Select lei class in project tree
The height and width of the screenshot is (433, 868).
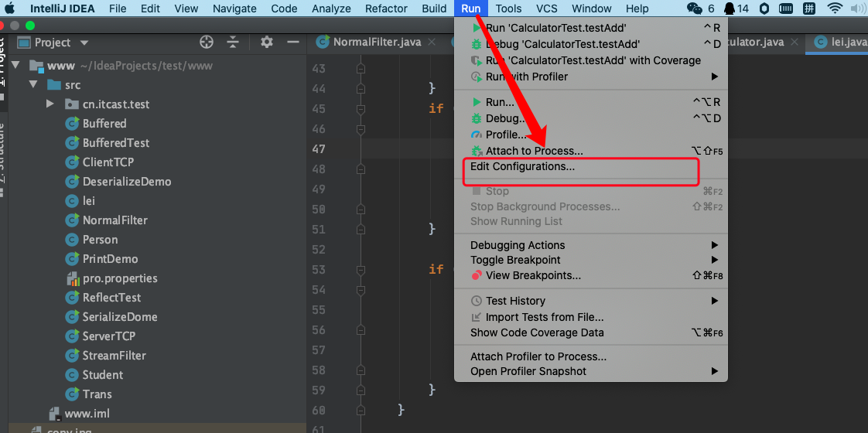tap(88, 201)
